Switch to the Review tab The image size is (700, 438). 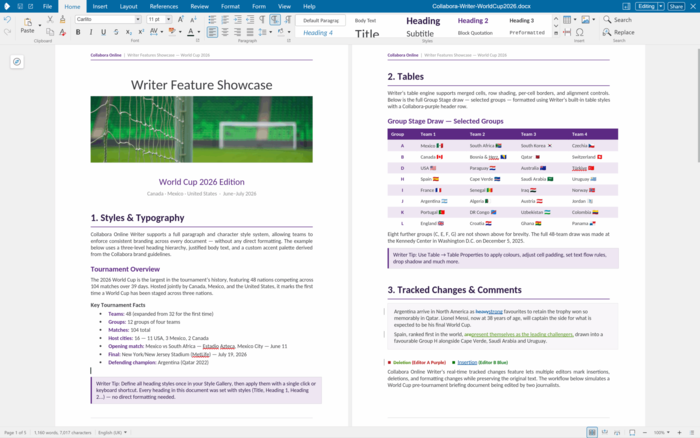click(x=200, y=6)
